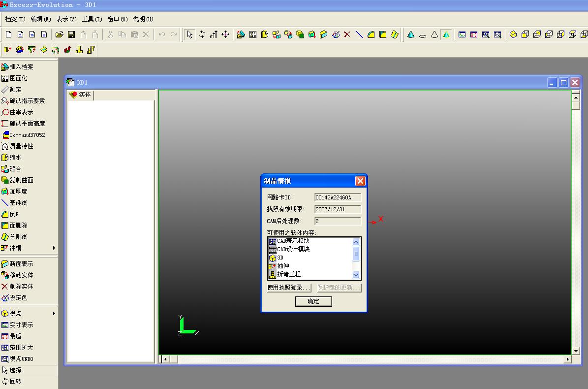
Task: Choose 范围扩大 in the left panel
Action: (17, 348)
